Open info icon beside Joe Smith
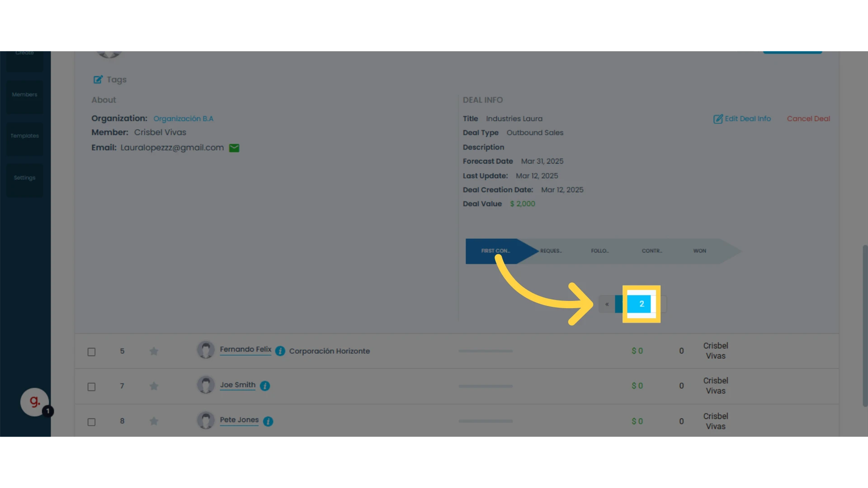 coord(265,386)
